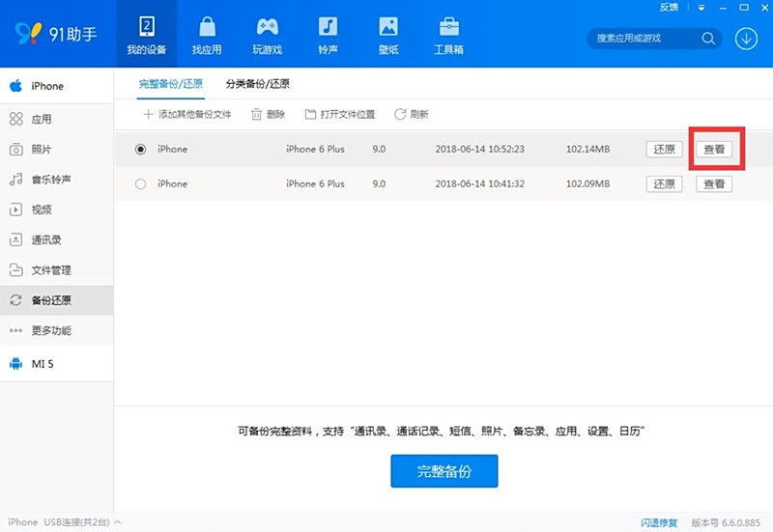
Task: Click the search magnifier icon
Action: 708,39
